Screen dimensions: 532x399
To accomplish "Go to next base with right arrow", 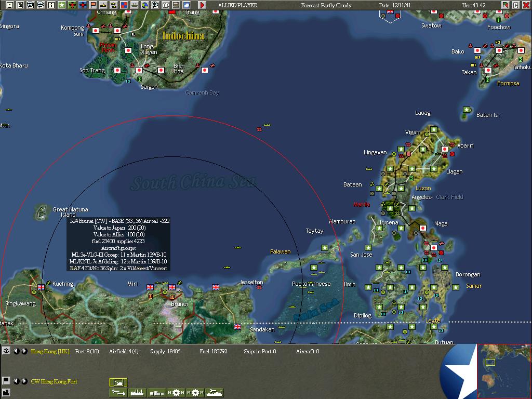I will point(24,351).
